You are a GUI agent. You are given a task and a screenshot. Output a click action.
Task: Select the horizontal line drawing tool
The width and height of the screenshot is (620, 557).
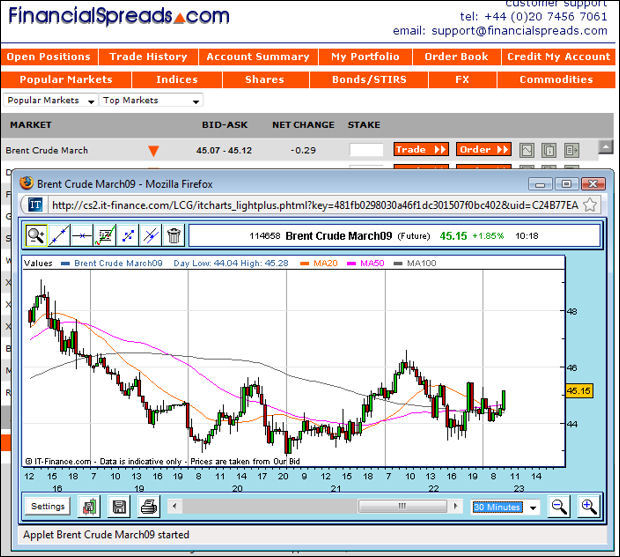click(x=82, y=236)
